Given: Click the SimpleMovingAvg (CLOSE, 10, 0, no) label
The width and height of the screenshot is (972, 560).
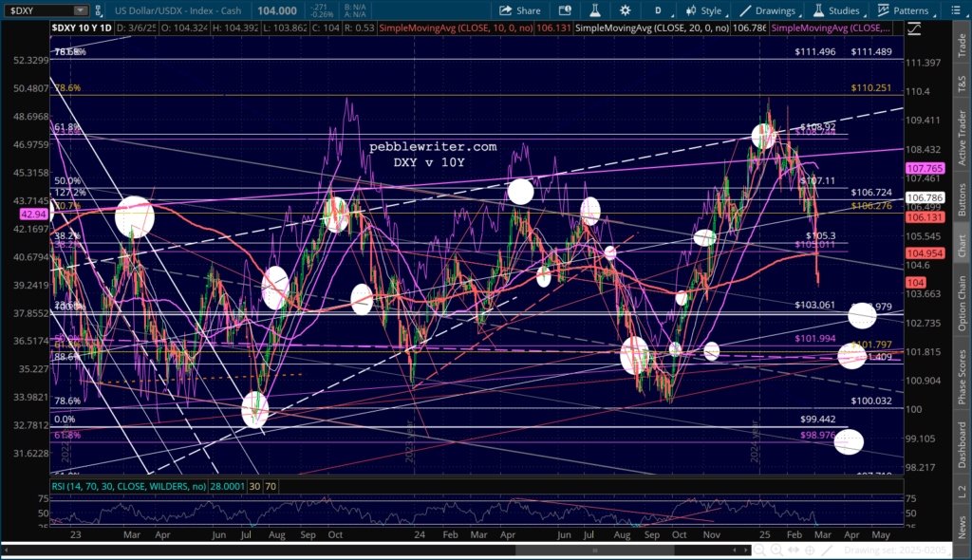Looking at the screenshot, I should [456, 28].
